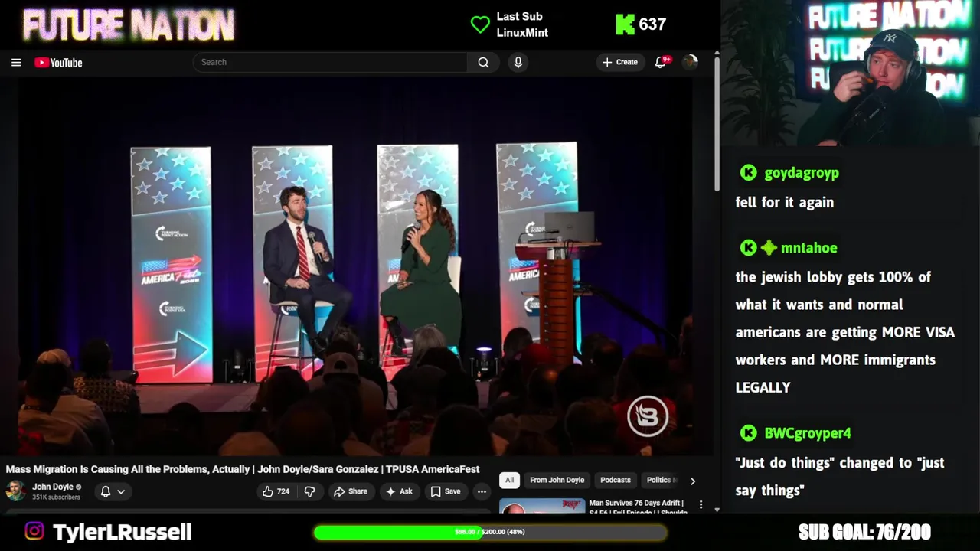
Task: Select the Podcasts filter chip
Action: [x=616, y=480]
